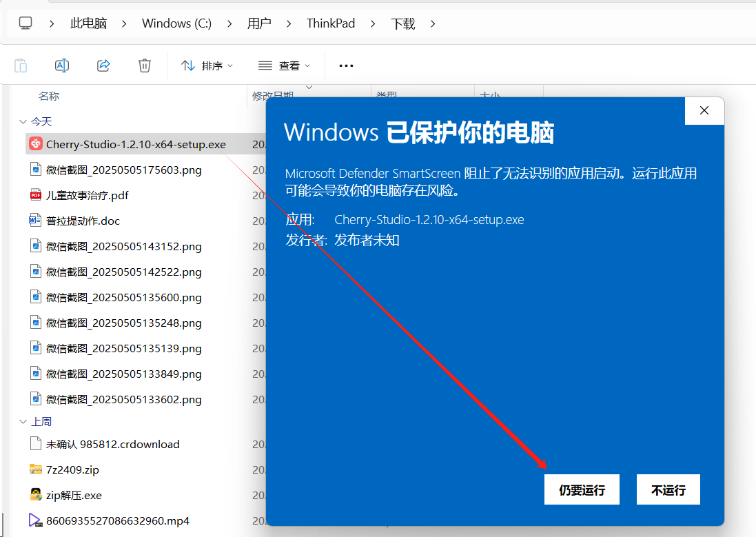Click the Word icon of 普拉提动作.doc

[35, 221]
